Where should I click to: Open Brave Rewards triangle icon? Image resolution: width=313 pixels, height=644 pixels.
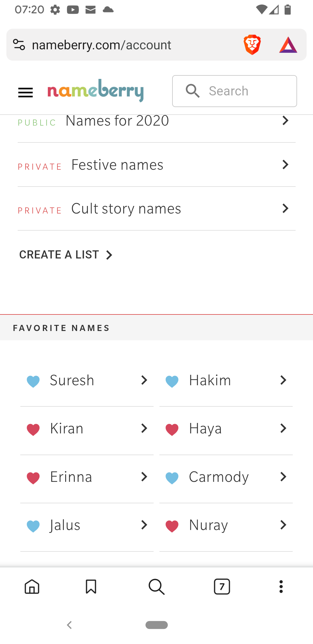click(x=288, y=45)
